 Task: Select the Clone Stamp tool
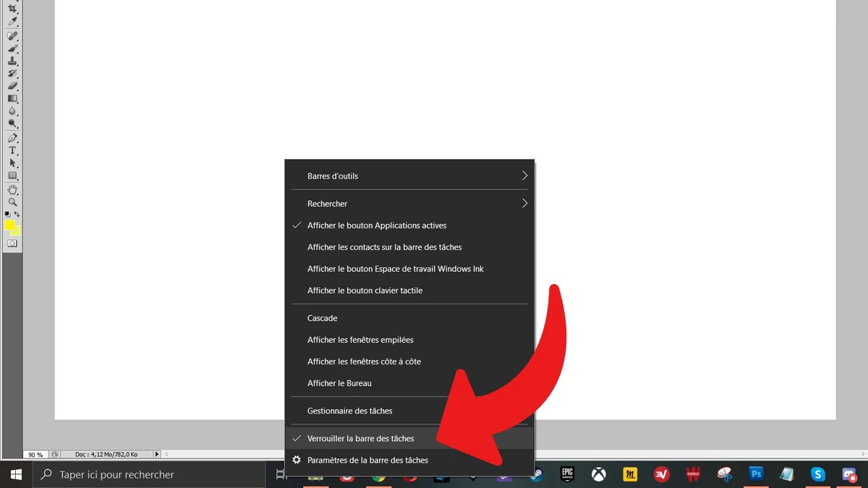coord(12,61)
